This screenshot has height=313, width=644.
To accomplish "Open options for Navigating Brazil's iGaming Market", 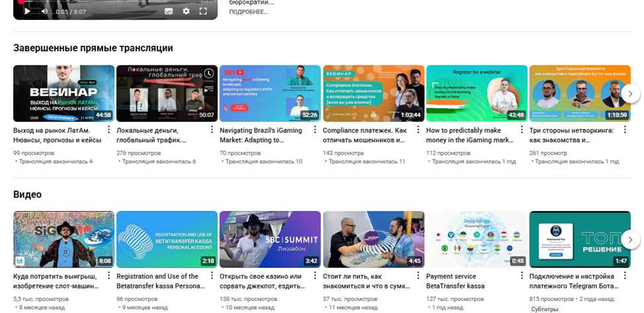I will point(315,130).
